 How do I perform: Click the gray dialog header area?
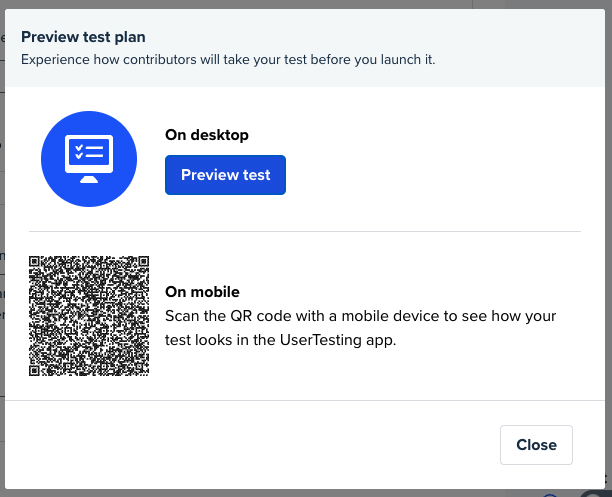click(x=305, y=48)
